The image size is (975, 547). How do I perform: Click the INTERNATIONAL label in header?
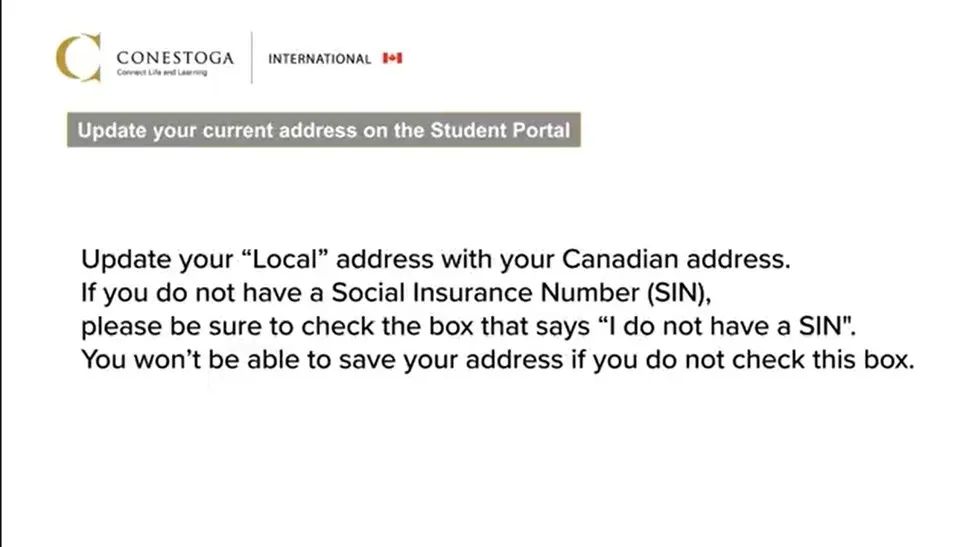point(320,59)
